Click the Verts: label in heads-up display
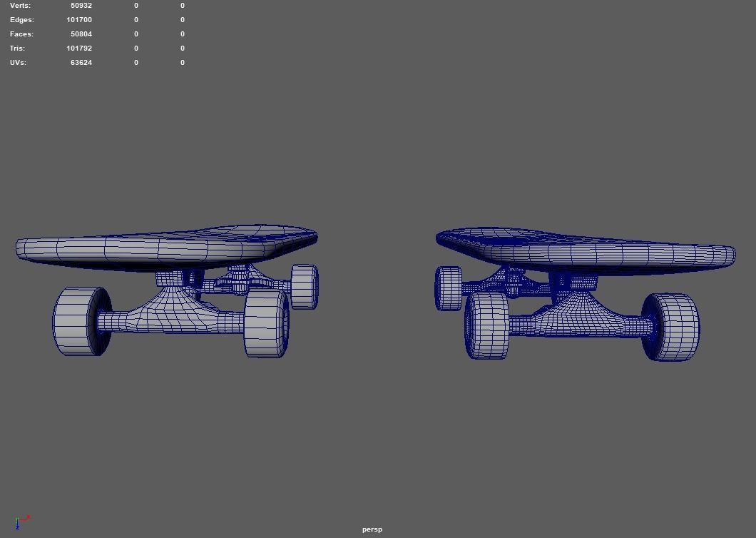Image resolution: width=756 pixels, height=538 pixels. (20, 5)
